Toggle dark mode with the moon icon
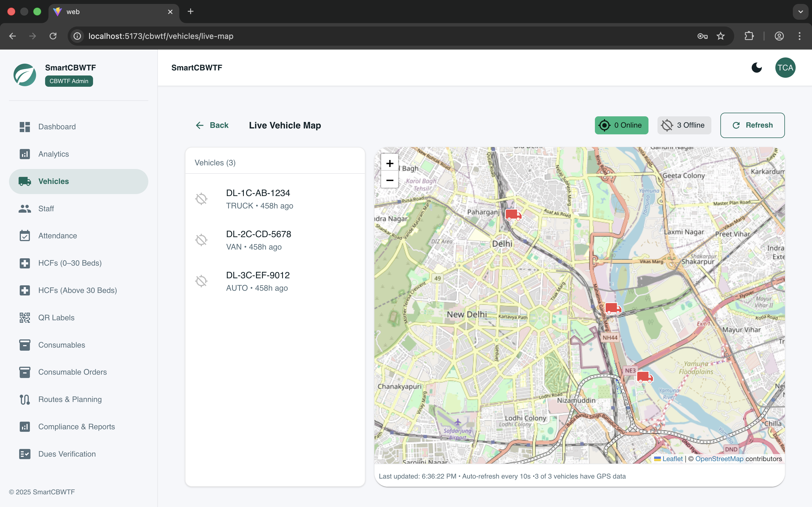The width and height of the screenshot is (812, 507). 757,67
